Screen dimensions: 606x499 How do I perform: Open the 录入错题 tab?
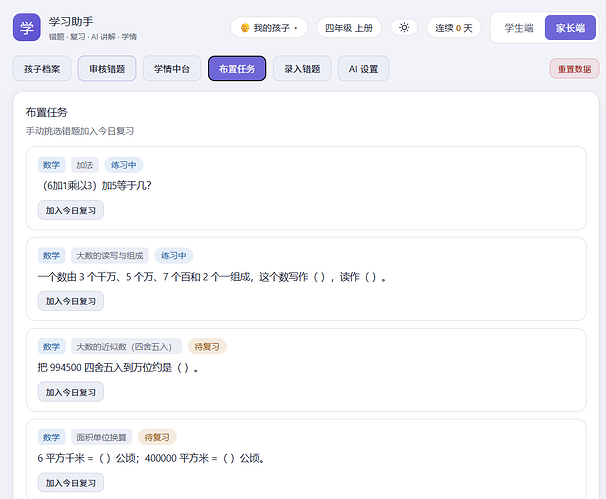pos(302,69)
